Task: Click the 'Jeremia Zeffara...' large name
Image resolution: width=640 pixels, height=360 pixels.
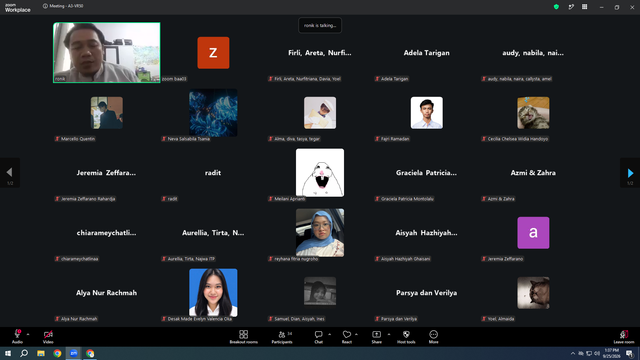Action: (107, 173)
